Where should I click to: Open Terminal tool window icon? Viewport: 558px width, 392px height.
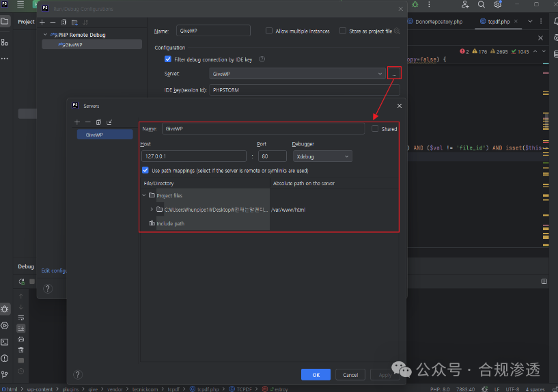(x=5, y=342)
